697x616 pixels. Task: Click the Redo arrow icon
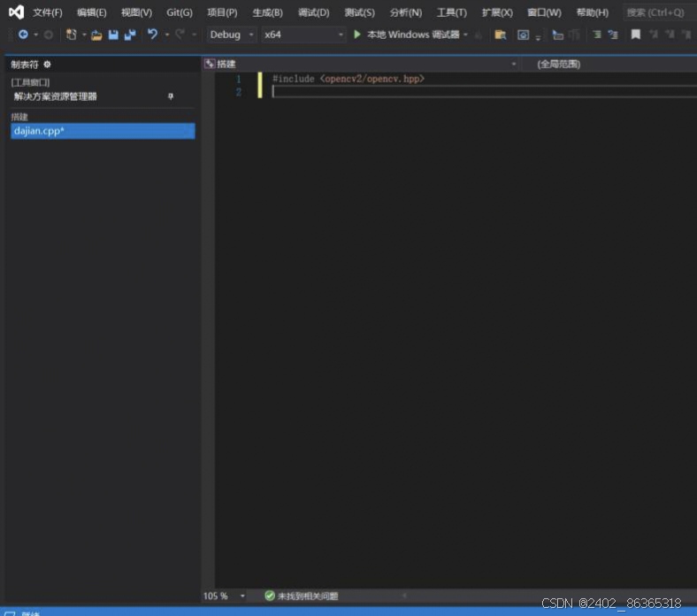point(180,34)
